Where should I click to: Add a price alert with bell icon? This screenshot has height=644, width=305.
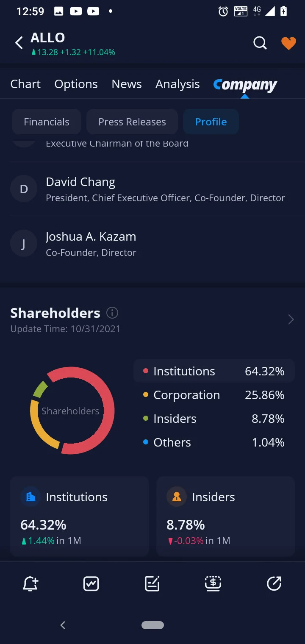point(30,583)
